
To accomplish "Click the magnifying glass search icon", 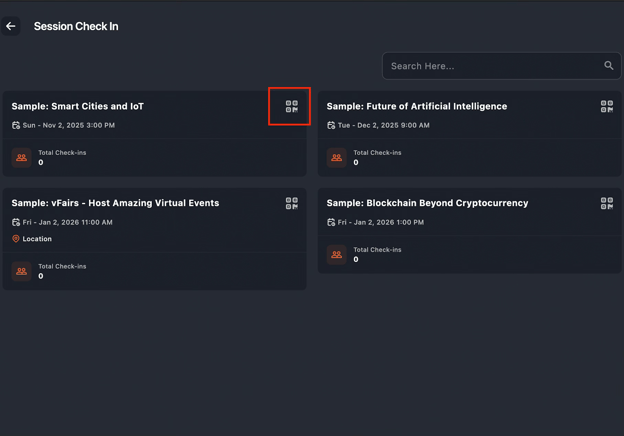I will point(608,66).
